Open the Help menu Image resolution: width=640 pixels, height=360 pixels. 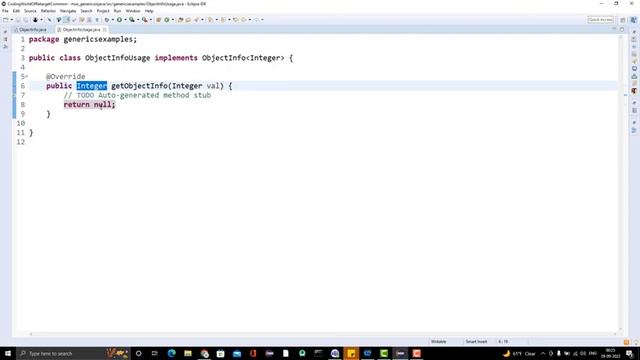(x=149, y=11)
